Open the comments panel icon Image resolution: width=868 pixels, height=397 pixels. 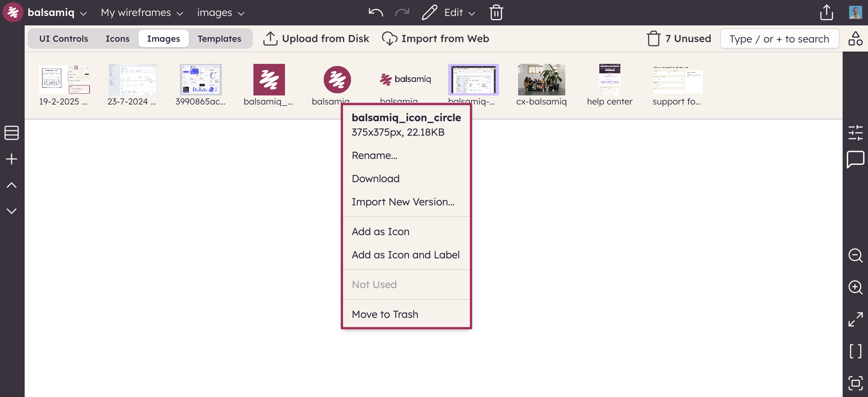point(855,159)
